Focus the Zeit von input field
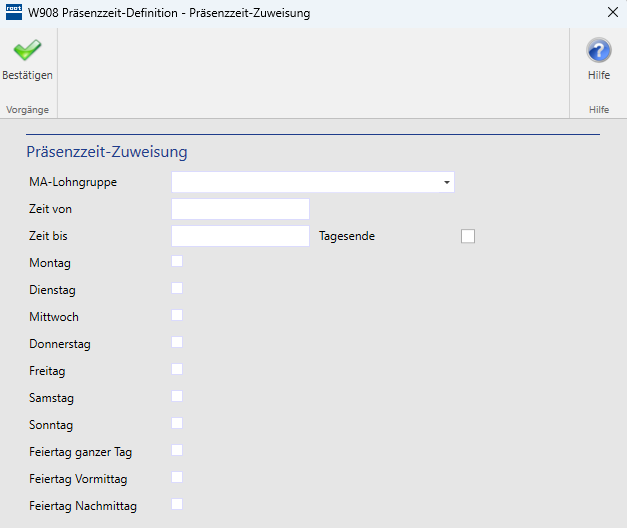The height and width of the screenshot is (528, 627). click(x=240, y=209)
